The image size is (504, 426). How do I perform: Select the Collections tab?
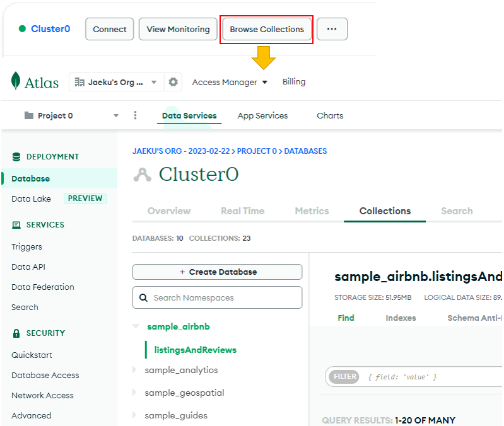385,211
